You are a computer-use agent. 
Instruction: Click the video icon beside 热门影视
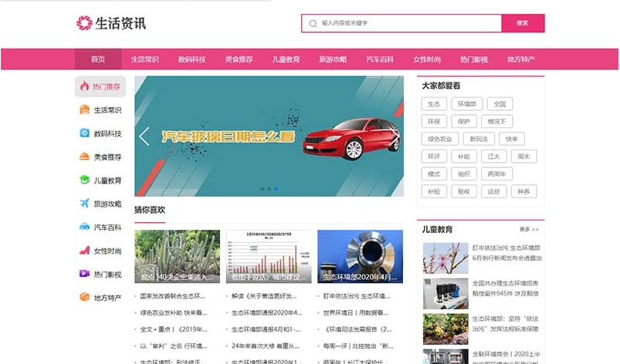[x=84, y=273]
